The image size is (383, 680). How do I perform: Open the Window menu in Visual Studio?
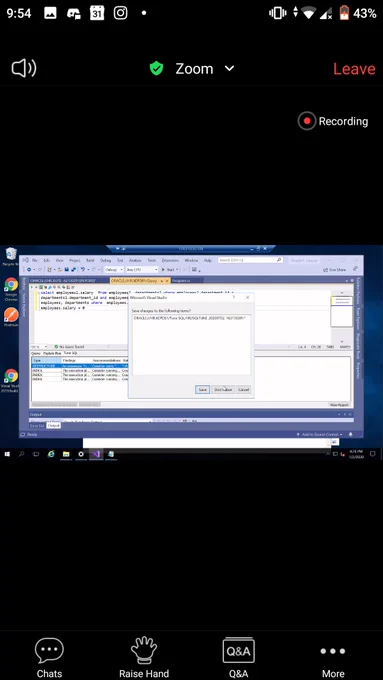(x=191, y=260)
